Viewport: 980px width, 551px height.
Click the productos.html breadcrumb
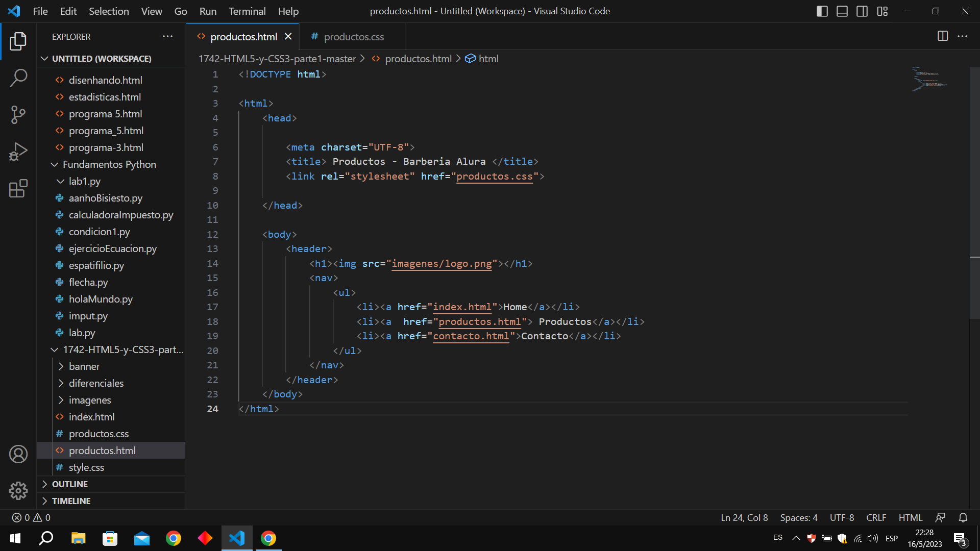tap(418, 59)
